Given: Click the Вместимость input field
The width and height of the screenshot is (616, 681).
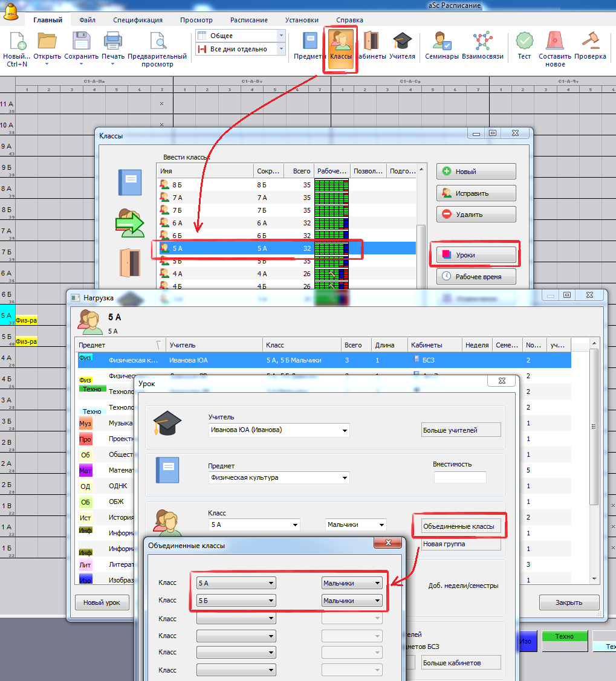Looking at the screenshot, I should [x=459, y=477].
